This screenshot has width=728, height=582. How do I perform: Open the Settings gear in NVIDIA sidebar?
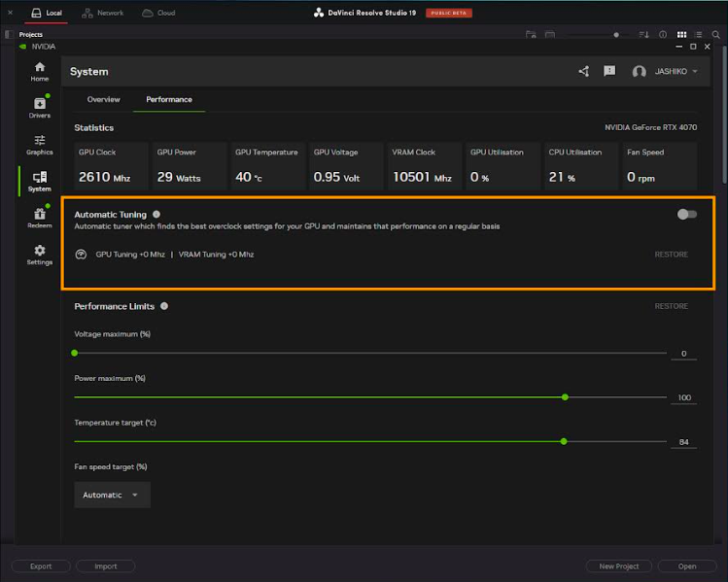pos(40,255)
